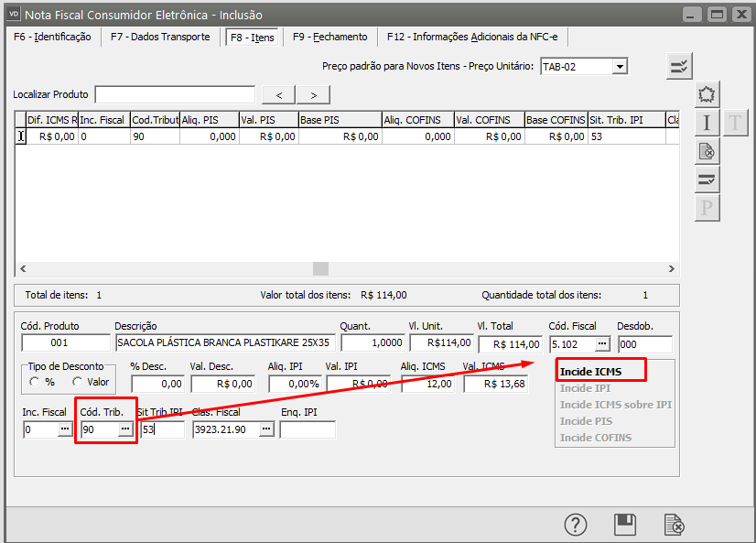Image resolution: width=756 pixels, height=543 pixels.
Task: Open the Cód. Fiscal lookup ellipsis button
Action: [x=601, y=343]
